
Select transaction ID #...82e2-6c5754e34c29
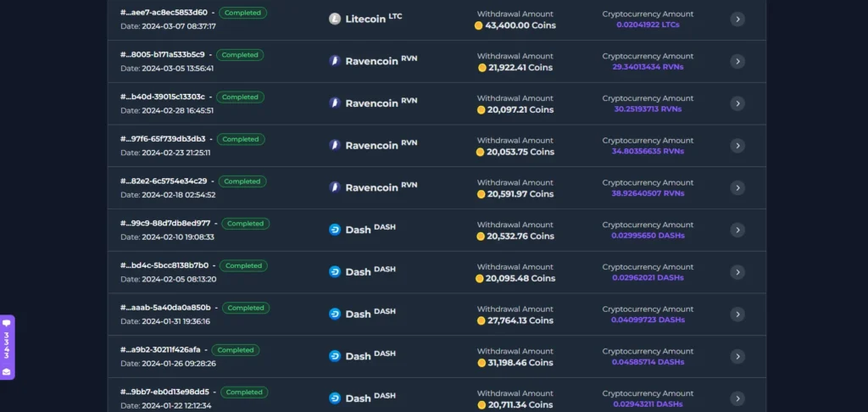coord(164,181)
